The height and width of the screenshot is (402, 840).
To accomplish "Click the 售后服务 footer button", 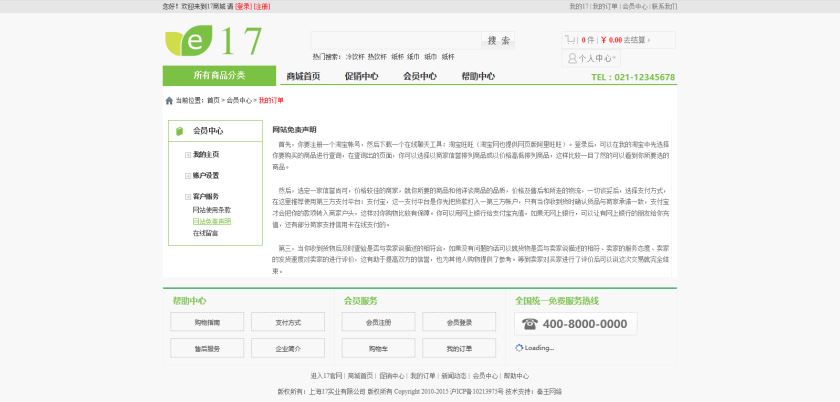I will (x=207, y=348).
